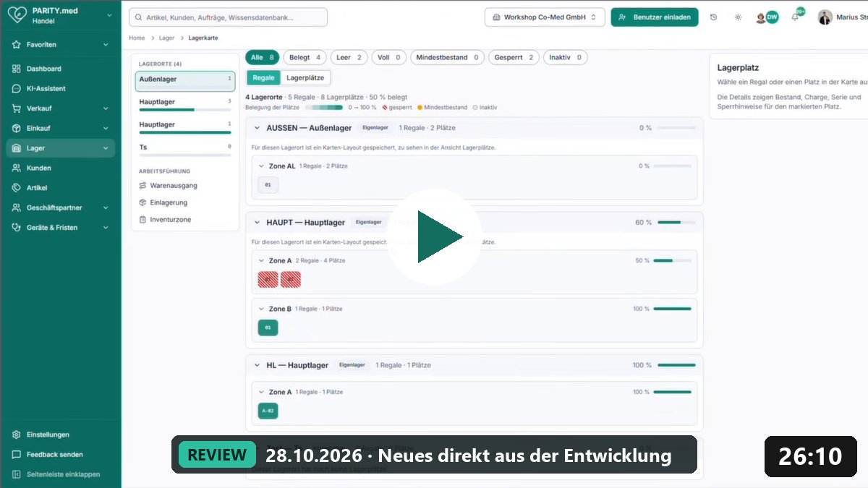The width and height of the screenshot is (868, 488).
Task: Select green slot 01 in Zone B
Action: [x=268, y=328]
